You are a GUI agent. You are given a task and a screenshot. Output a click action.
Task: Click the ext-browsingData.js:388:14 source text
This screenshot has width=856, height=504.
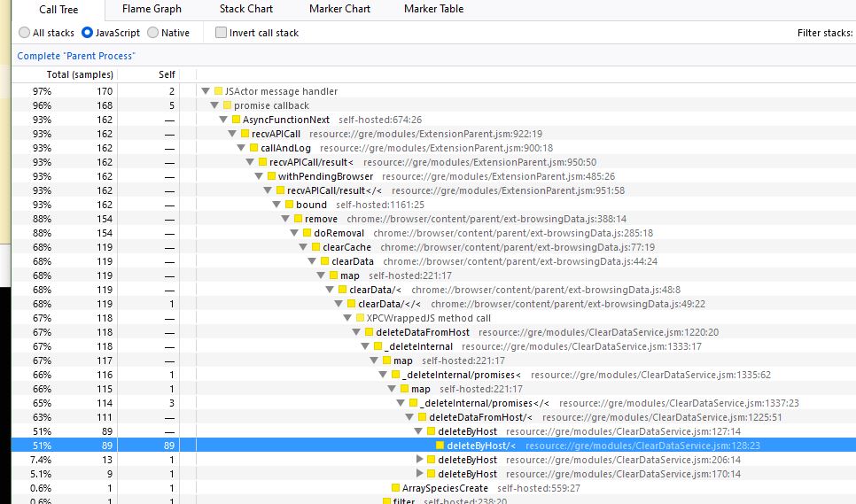coord(486,219)
